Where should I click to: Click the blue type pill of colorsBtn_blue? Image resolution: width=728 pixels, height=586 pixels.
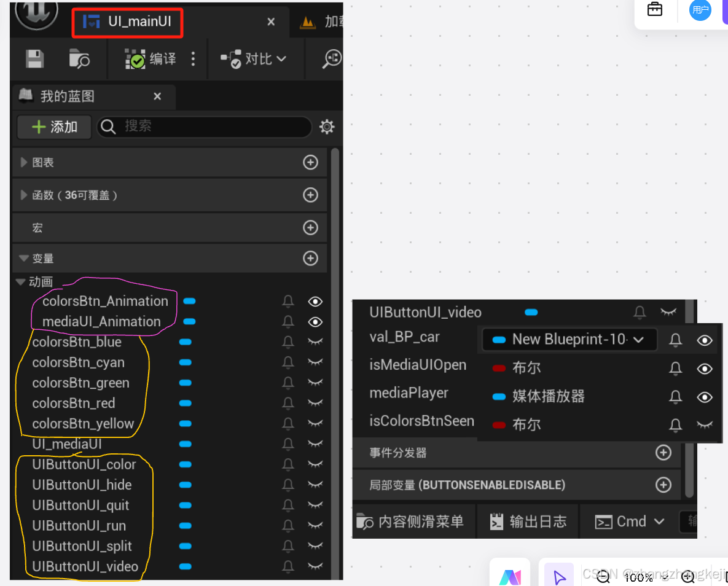186,342
